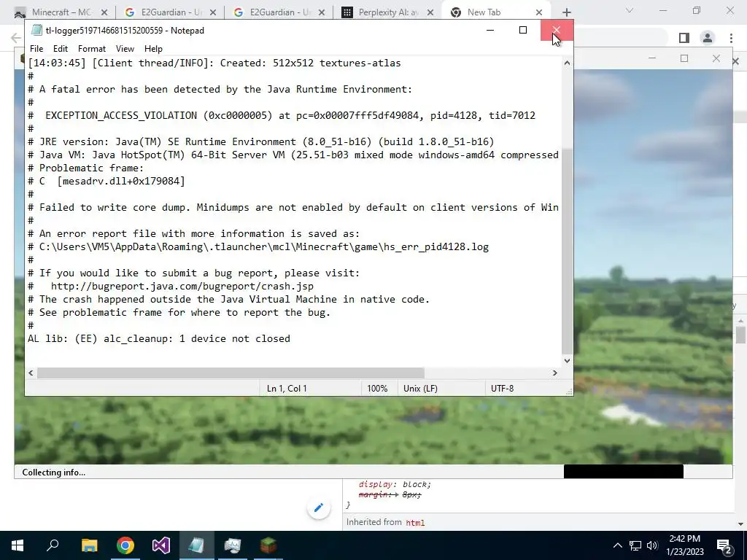Click the system monitor taskbar icon
This screenshot has height=560, width=747.
coord(233,545)
